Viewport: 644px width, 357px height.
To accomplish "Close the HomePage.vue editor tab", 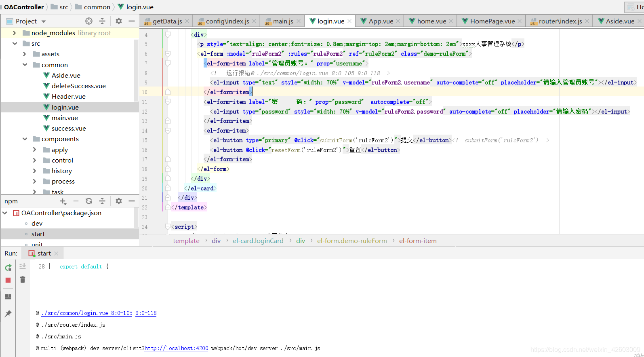I will [520, 21].
